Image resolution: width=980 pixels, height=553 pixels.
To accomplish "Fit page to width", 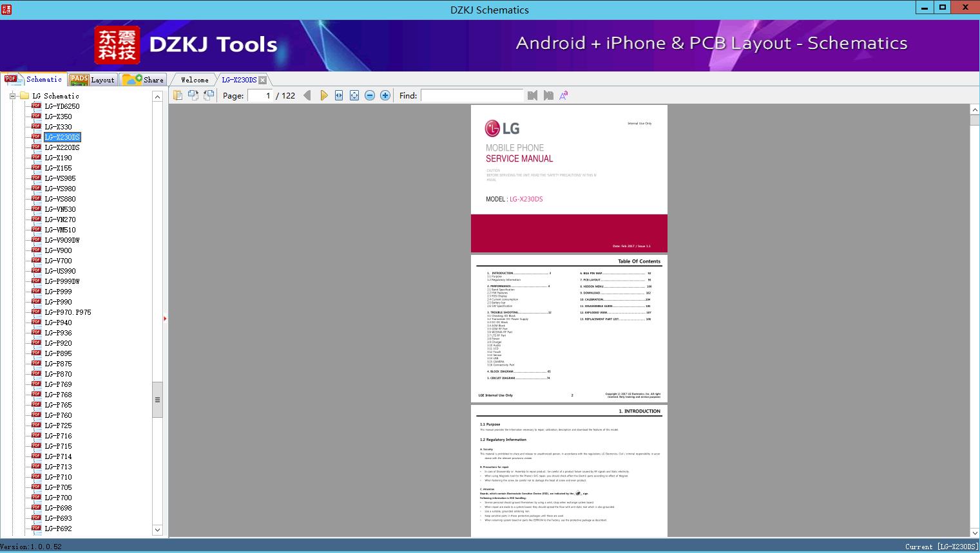I will click(339, 95).
